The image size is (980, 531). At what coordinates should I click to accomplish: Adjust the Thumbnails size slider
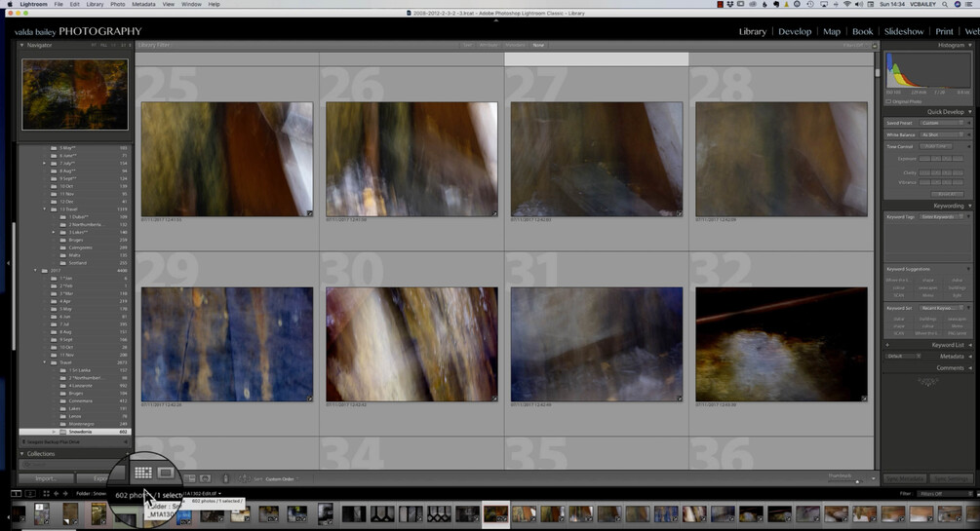847,481
